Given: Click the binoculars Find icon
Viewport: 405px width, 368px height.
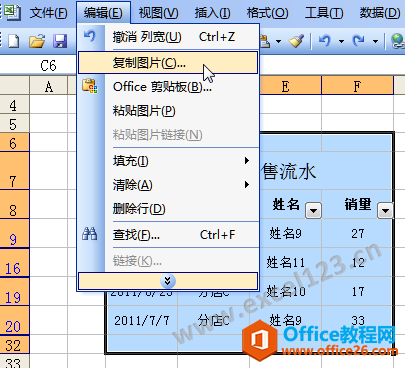Looking at the screenshot, I should 90,234.
